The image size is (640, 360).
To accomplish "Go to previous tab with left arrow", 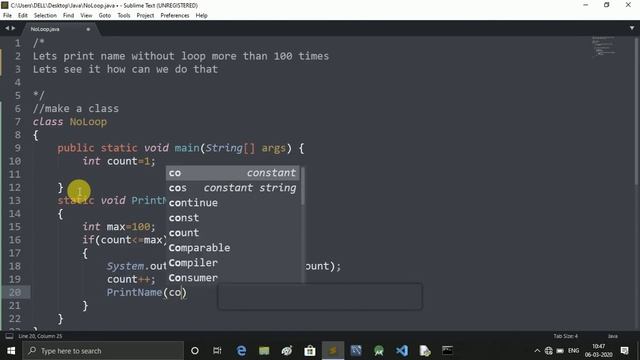I will pyautogui.click(x=7, y=28).
